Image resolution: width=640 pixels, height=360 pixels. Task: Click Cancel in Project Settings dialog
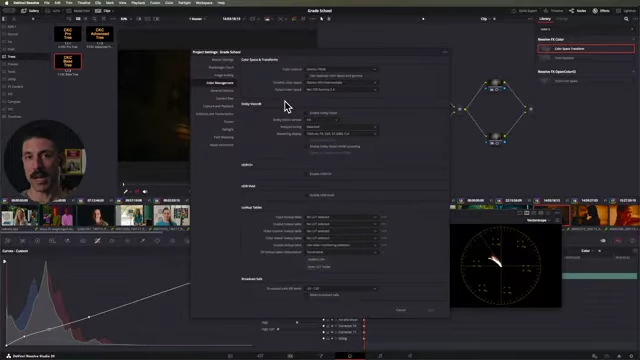click(401, 310)
